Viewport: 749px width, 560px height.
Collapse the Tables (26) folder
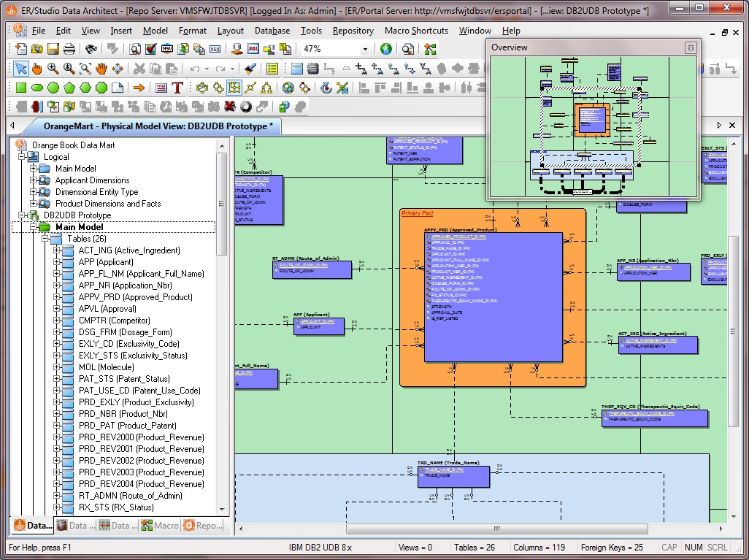(45, 238)
